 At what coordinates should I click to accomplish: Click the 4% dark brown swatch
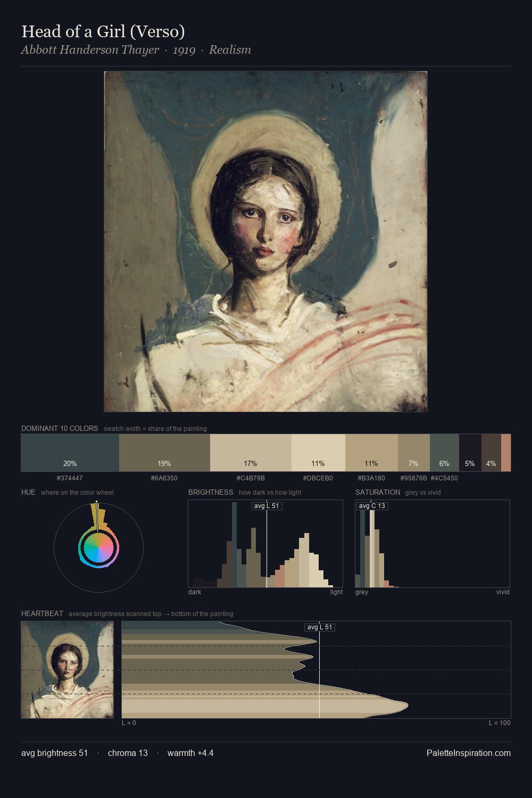pyautogui.click(x=491, y=453)
